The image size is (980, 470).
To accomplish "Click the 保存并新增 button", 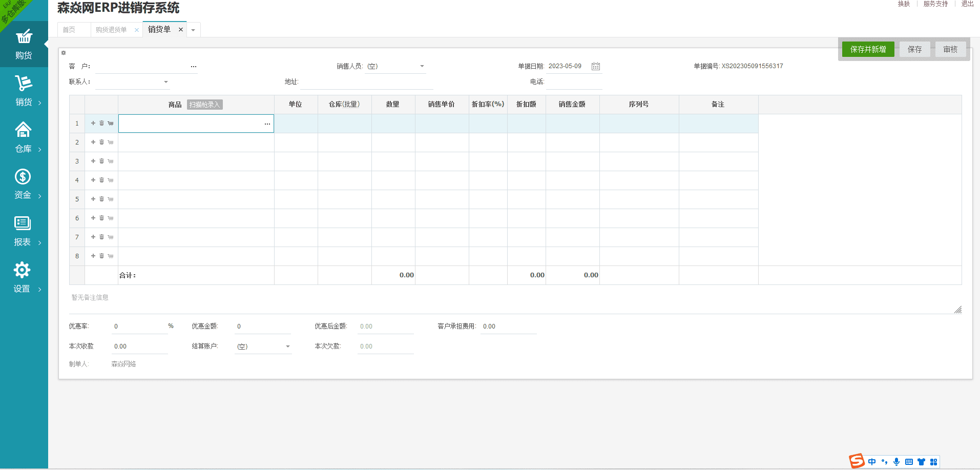I will 868,49.
